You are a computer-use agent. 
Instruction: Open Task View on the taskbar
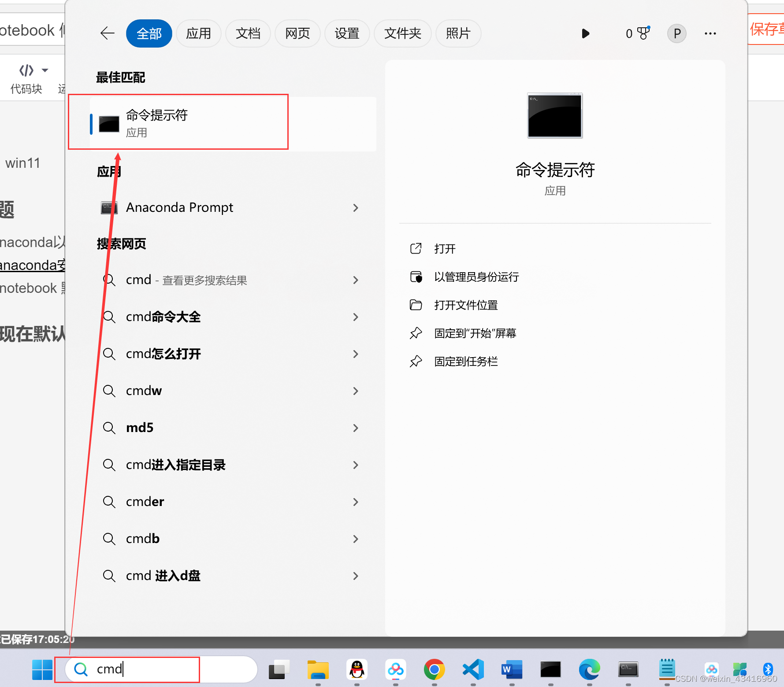[x=279, y=669]
